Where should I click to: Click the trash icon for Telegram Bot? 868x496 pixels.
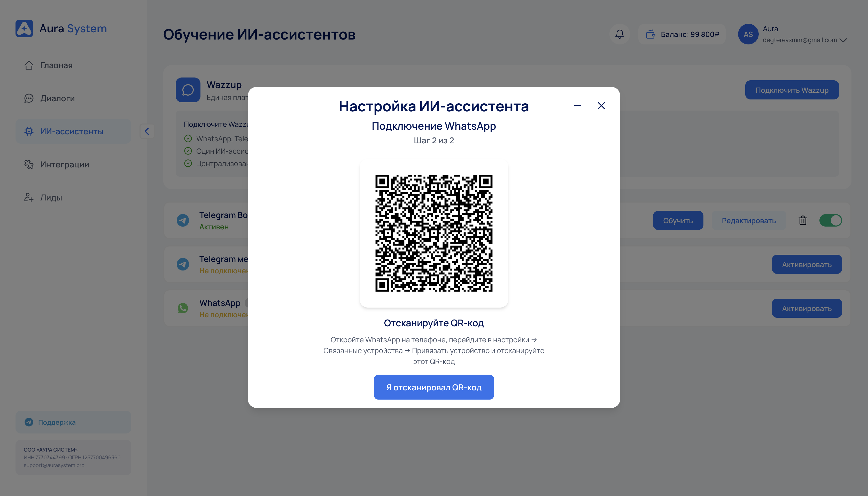tap(803, 220)
